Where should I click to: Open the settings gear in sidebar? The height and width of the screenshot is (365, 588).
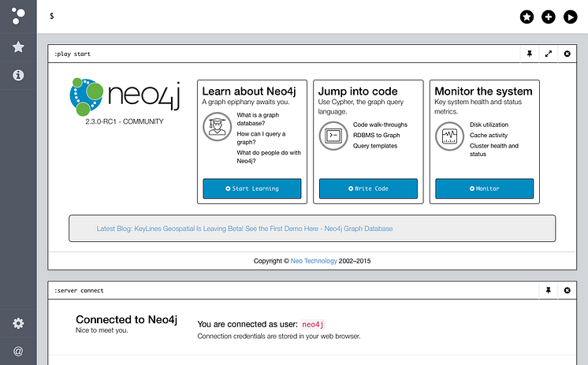(18, 323)
